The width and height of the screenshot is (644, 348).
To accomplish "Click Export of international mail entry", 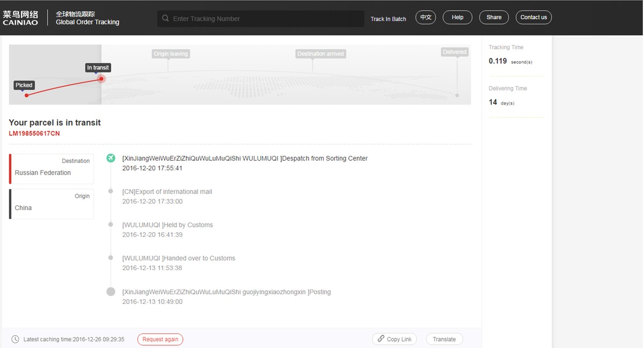I will tap(167, 196).
